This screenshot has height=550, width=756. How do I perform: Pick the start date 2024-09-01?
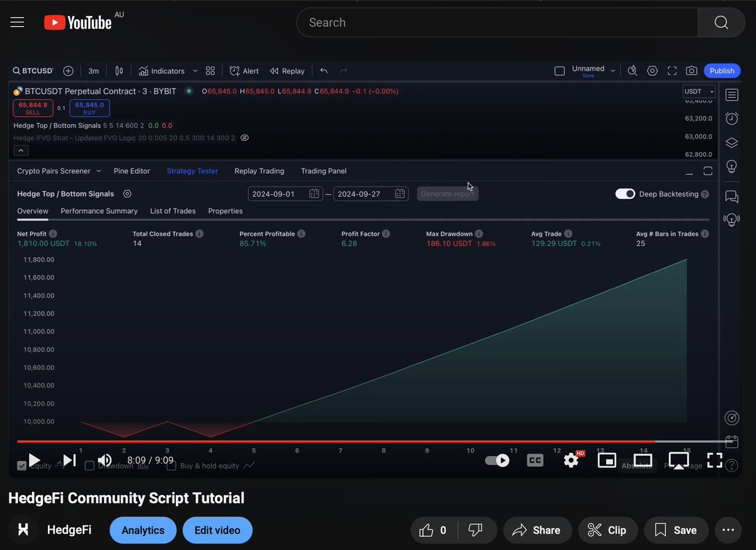(x=285, y=194)
